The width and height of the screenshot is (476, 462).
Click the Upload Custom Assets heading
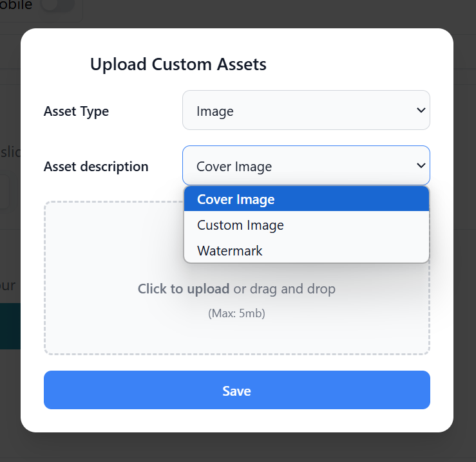[x=178, y=64]
